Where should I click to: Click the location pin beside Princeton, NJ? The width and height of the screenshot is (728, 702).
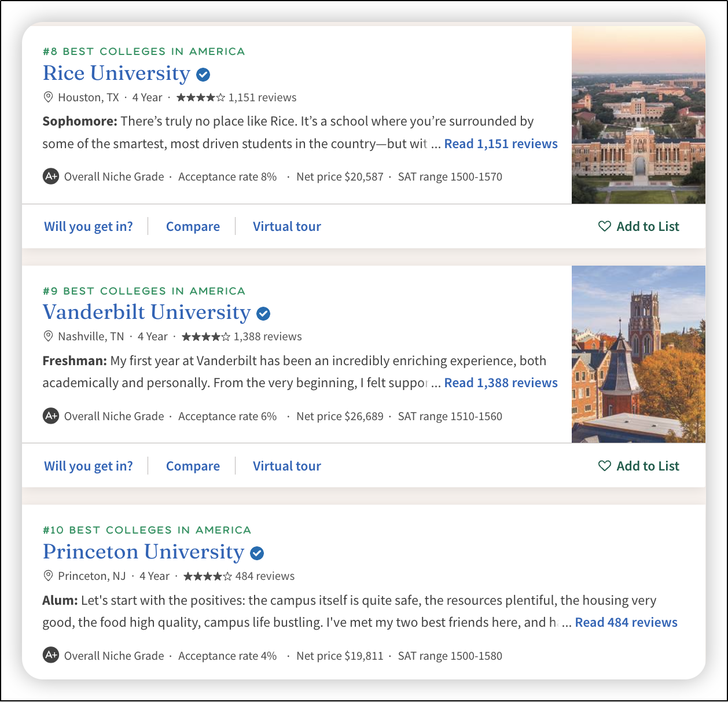coord(49,576)
